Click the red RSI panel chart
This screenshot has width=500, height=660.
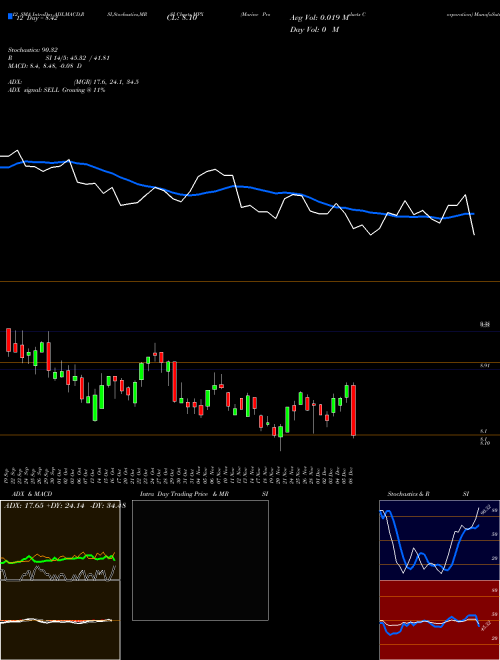click(439, 620)
